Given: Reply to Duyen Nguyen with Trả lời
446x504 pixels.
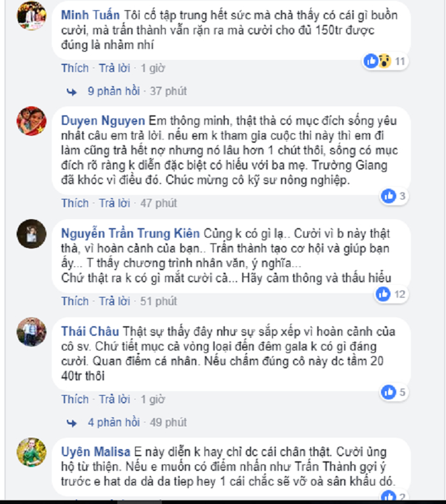Looking at the screenshot, I should click(x=115, y=203).
